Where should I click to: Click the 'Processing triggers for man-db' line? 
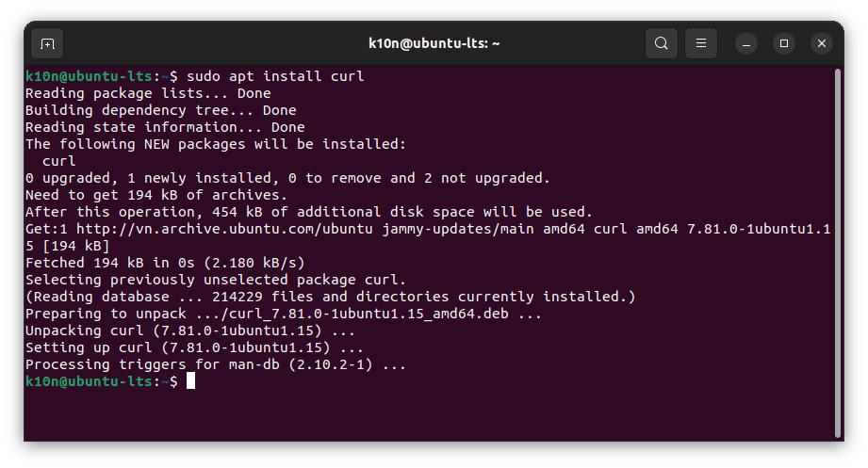215,364
